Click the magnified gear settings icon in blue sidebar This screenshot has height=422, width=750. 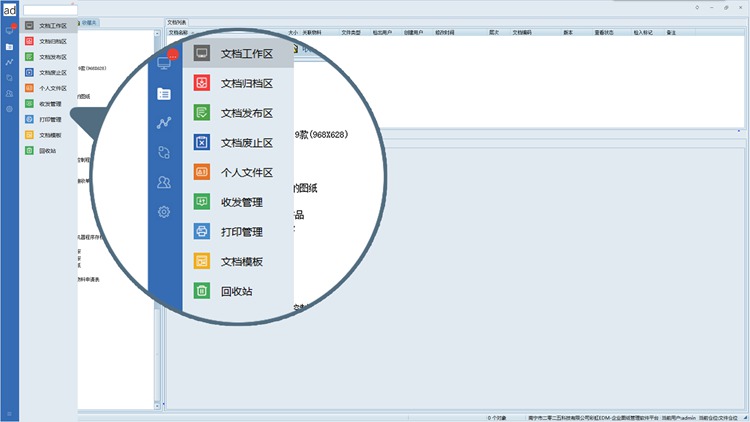point(164,212)
